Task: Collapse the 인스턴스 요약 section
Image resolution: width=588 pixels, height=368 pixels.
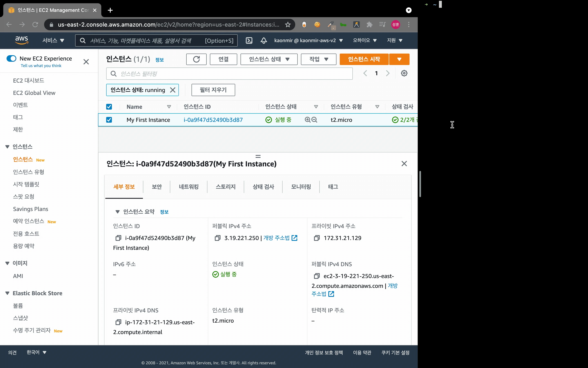Action: (118, 212)
